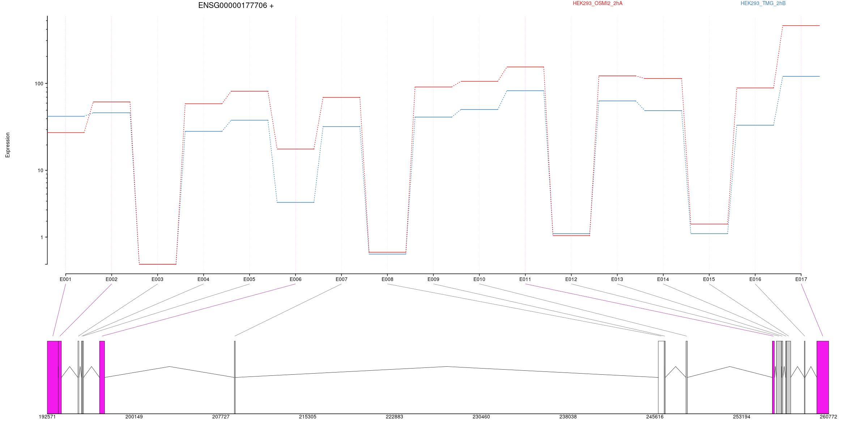
Task: Click the red expression segment above E017
Action: click(x=801, y=26)
